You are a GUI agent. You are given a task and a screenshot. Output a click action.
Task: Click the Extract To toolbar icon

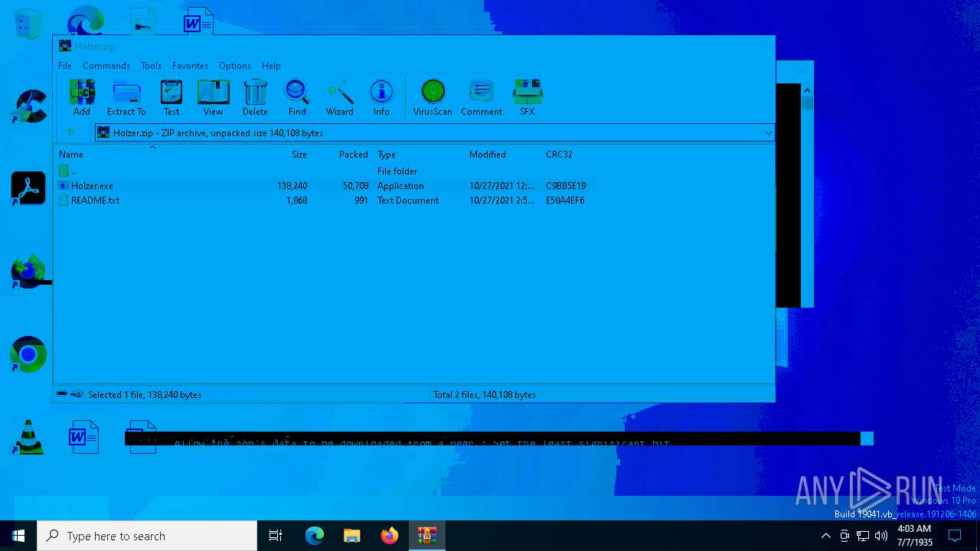coord(126,96)
